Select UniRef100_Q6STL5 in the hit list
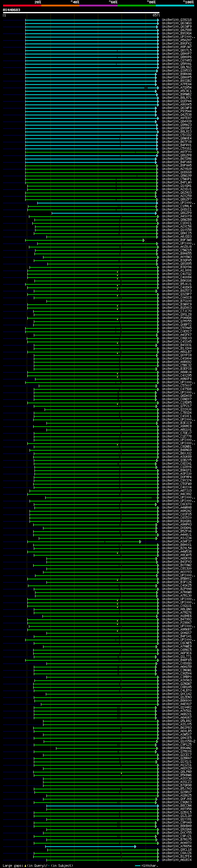The height and width of the screenshot is (868, 197). click(x=177, y=50)
